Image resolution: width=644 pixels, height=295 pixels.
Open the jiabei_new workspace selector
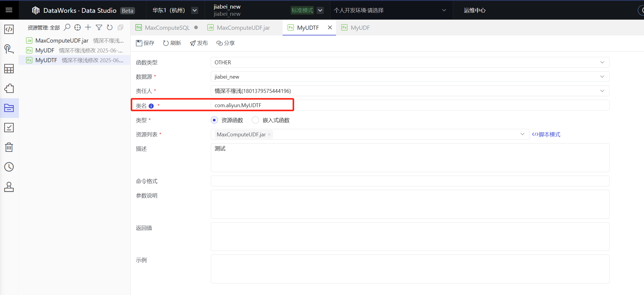point(227,10)
